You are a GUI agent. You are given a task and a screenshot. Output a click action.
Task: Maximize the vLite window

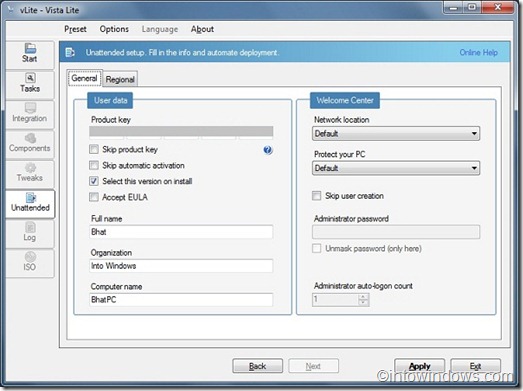pyautogui.click(x=472, y=7)
